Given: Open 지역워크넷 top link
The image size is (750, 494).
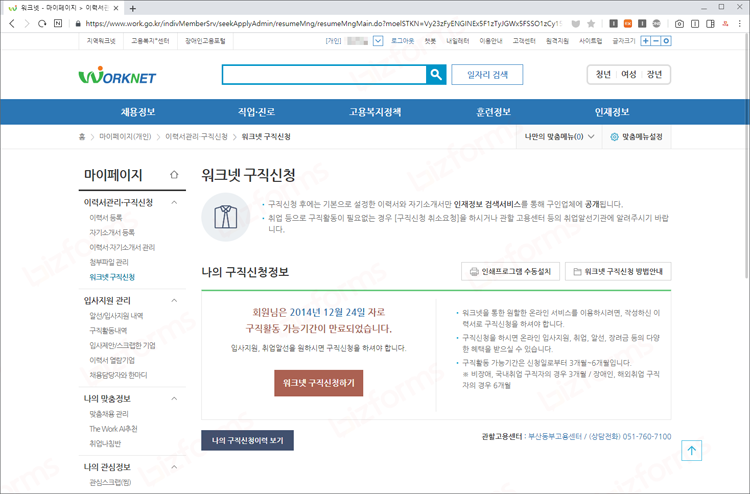Looking at the screenshot, I should (101, 41).
